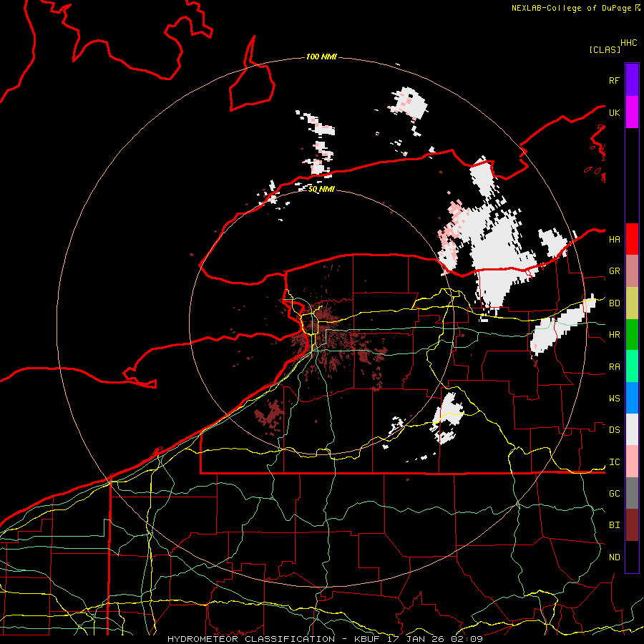This screenshot has width=644, height=644.
Task: Click the 'BI' legend label
Action: tap(614, 525)
